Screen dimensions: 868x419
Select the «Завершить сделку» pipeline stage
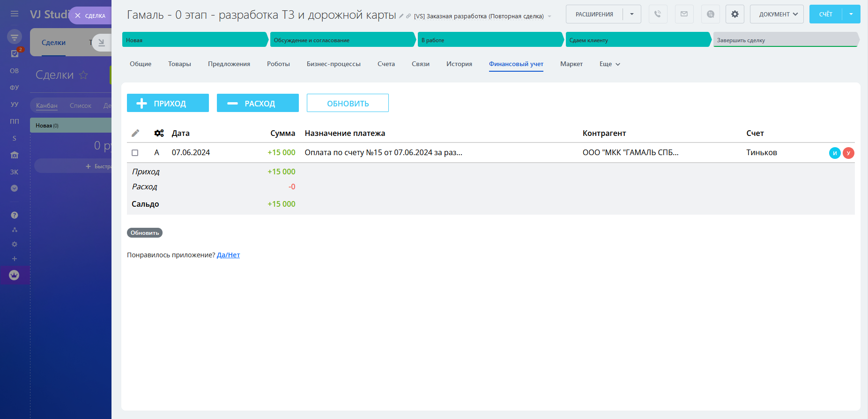[785, 40]
